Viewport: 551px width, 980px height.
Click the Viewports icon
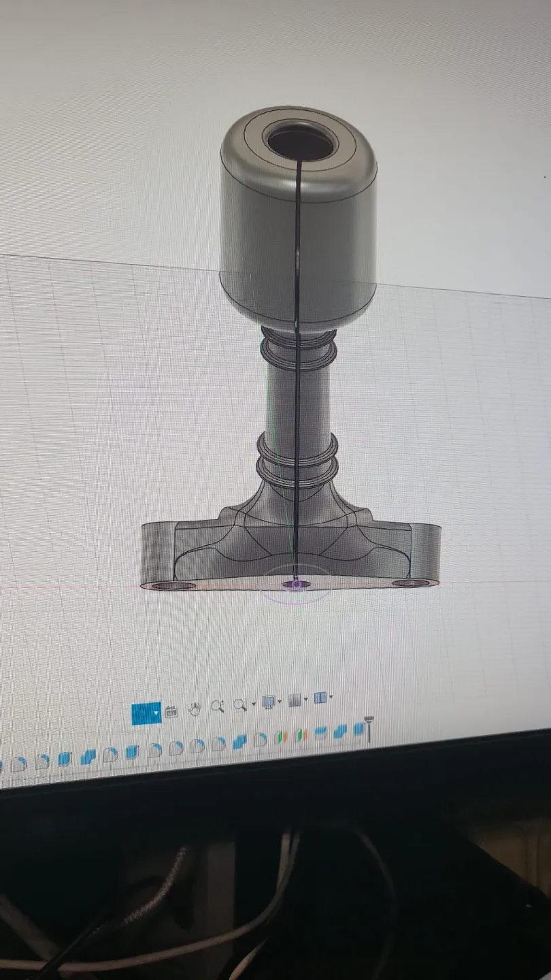point(319,699)
